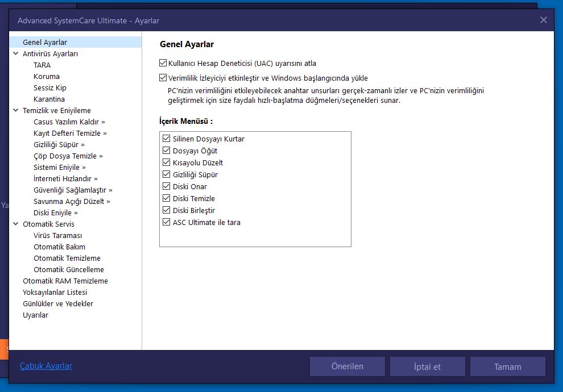Open Karantina settings page
This screenshot has width=563, height=392.
49,99
